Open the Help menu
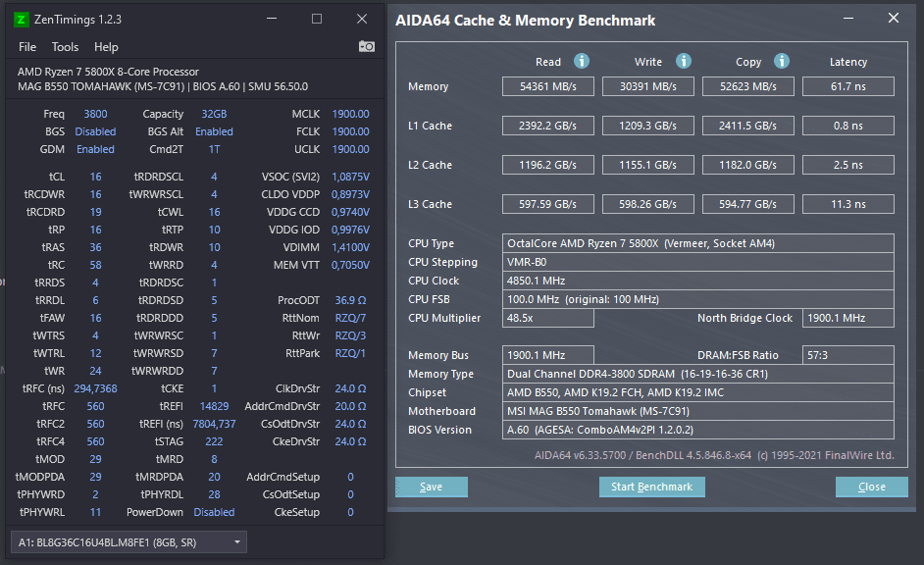Image resolution: width=924 pixels, height=565 pixels. (x=106, y=46)
